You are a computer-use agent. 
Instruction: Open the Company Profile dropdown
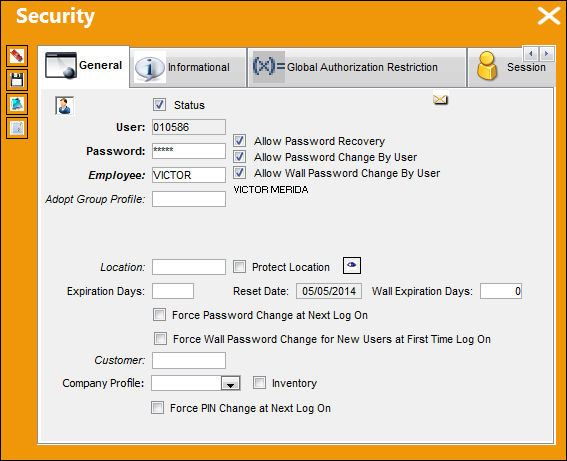pyautogui.click(x=230, y=383)
